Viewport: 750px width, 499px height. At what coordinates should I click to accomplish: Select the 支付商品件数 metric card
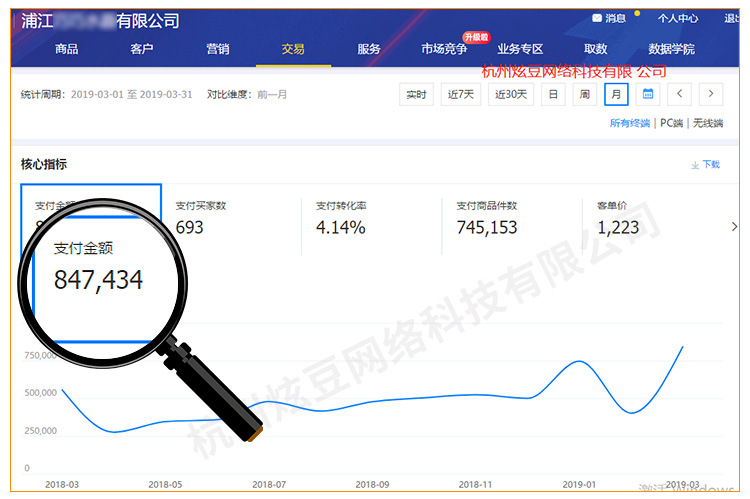[x=512, y=219]
